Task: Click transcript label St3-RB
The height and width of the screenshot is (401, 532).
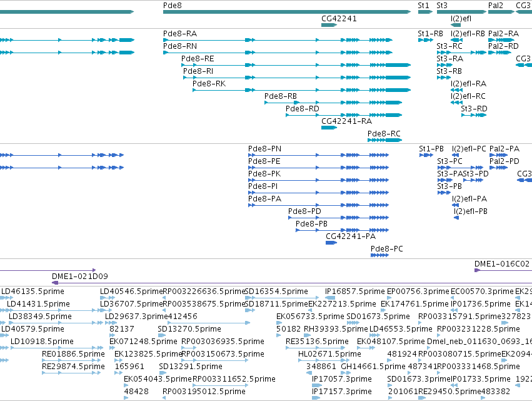Action: point(449,71)
